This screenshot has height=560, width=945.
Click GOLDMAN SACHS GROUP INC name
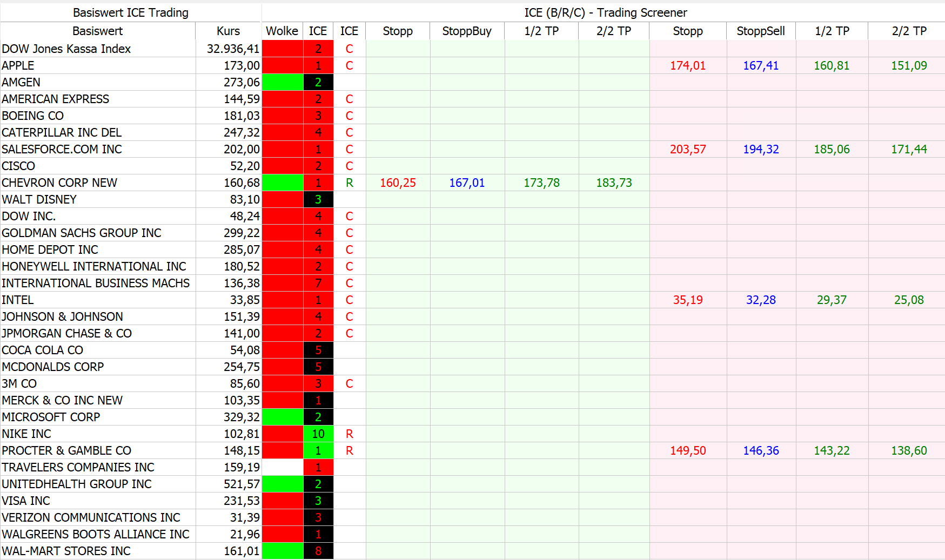[x=82, y=233]
